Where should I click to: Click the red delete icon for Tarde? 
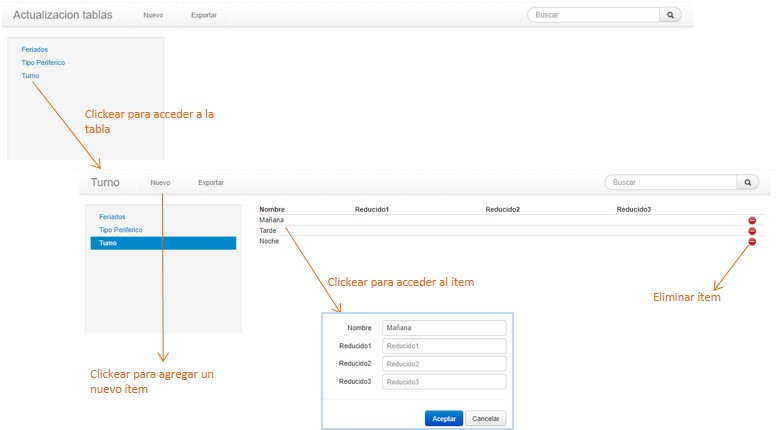[752, 231]
